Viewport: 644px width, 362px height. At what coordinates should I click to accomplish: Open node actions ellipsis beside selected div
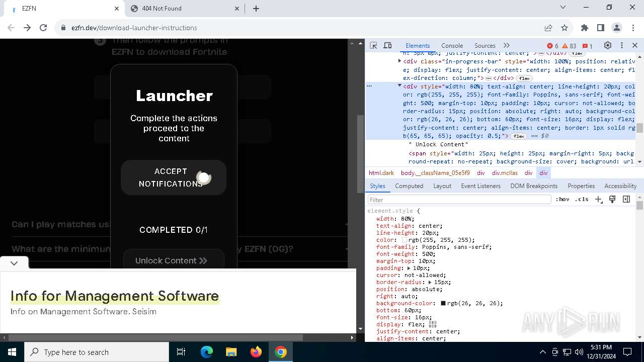click(x=369, y=86)
